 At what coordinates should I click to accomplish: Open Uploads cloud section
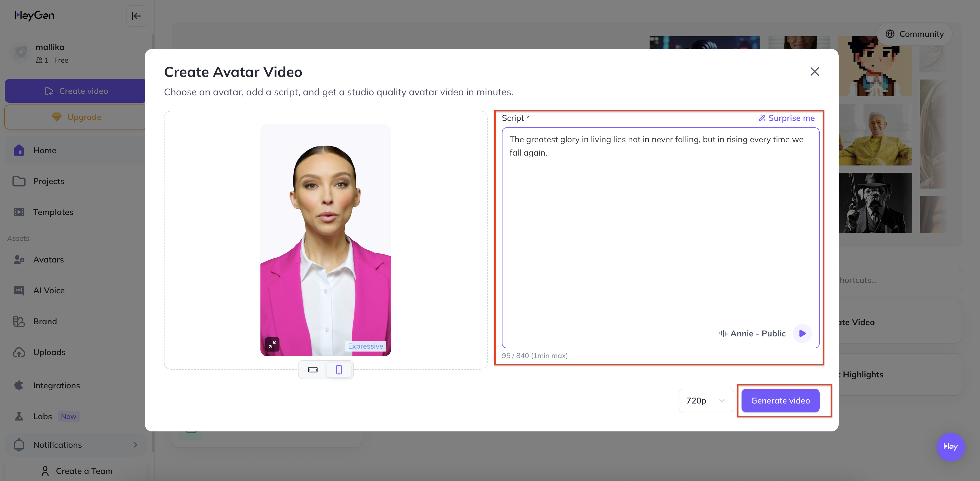(49, 352)
